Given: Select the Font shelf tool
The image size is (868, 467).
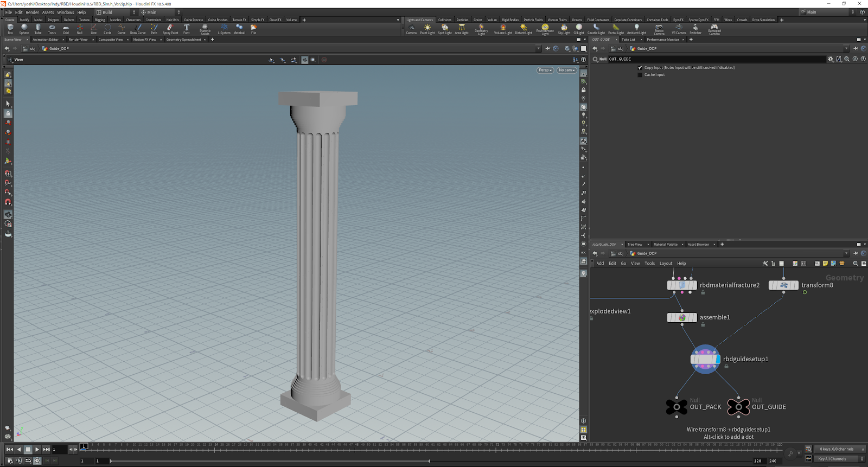Looking at the screenshot, I should 187,29.
